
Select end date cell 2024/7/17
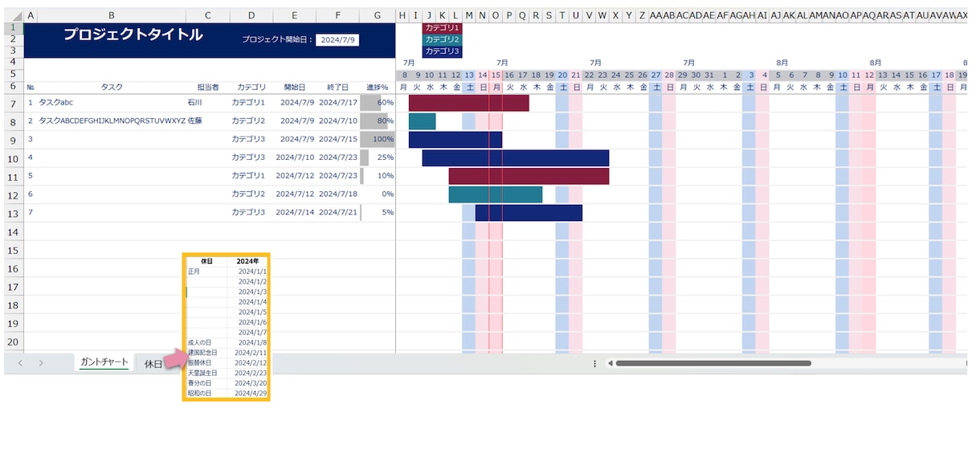point(338,103)
